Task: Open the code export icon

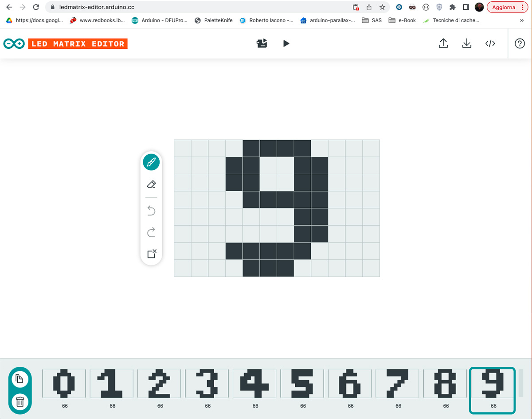Action: click(490, 43)
